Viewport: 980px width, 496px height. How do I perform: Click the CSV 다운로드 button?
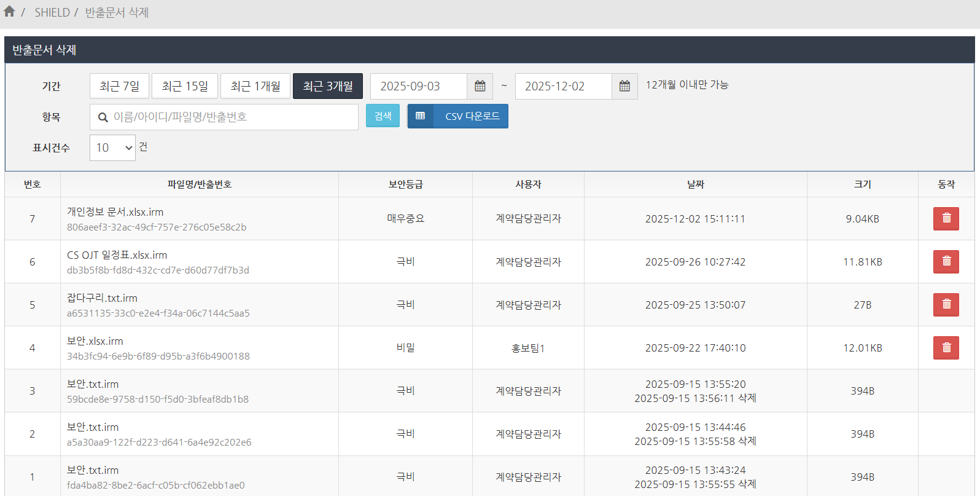[472, 116]
